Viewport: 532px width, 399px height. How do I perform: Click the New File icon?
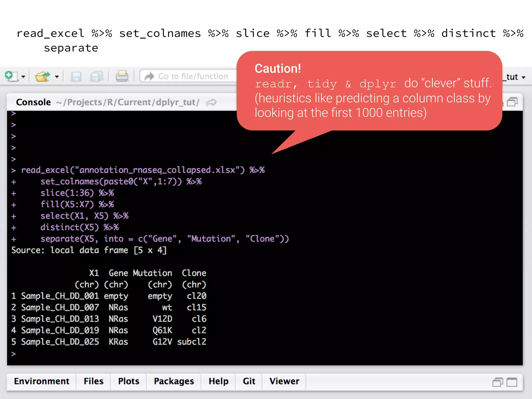(x=11, y=76)
